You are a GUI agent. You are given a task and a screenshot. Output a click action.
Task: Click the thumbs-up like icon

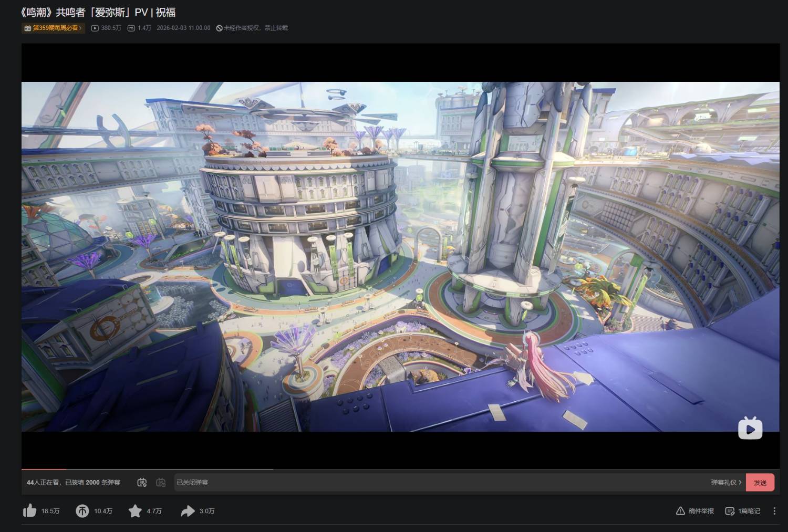30,510
